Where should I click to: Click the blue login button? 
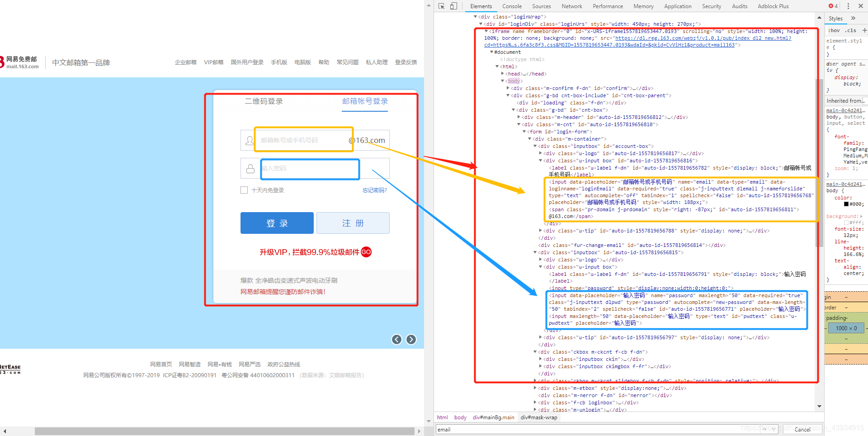[x=277, y=223]
